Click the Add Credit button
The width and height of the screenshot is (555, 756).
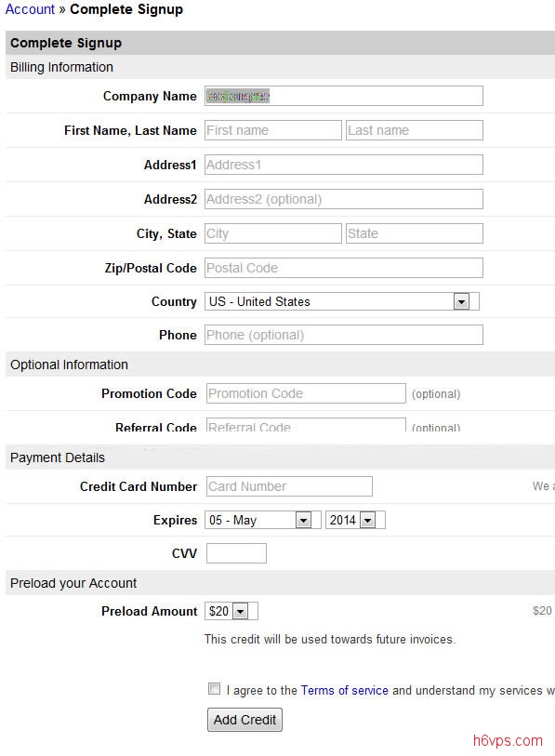[x=244, y=720]
